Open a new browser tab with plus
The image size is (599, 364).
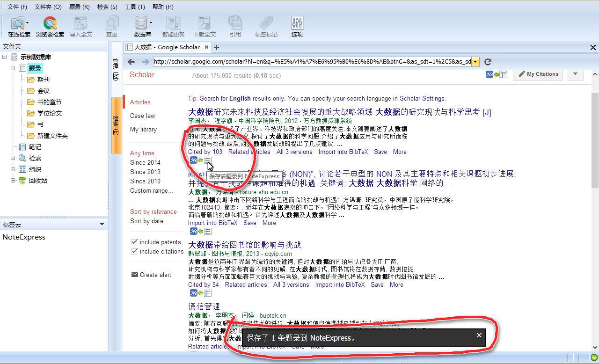coord(217,47)
